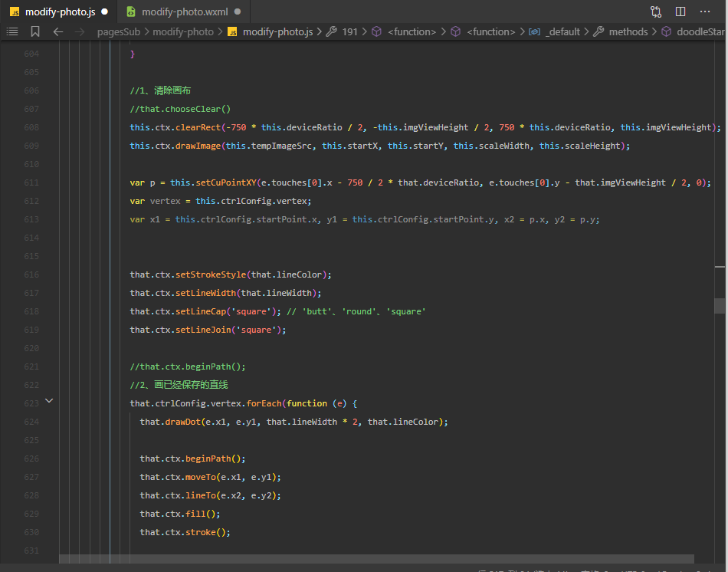Click on setCuPointXY in line 611

[x=225, y=182]
